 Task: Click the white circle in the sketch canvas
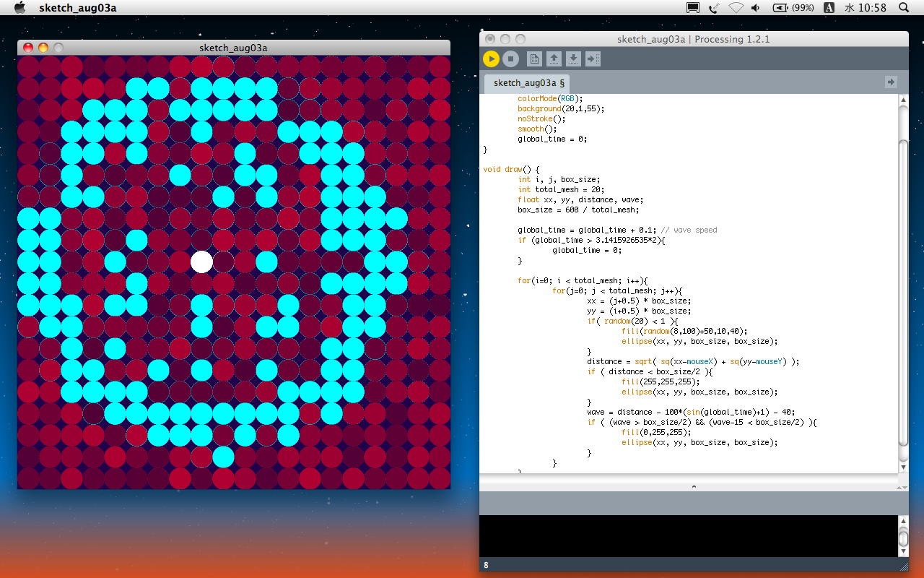[201, 262]
